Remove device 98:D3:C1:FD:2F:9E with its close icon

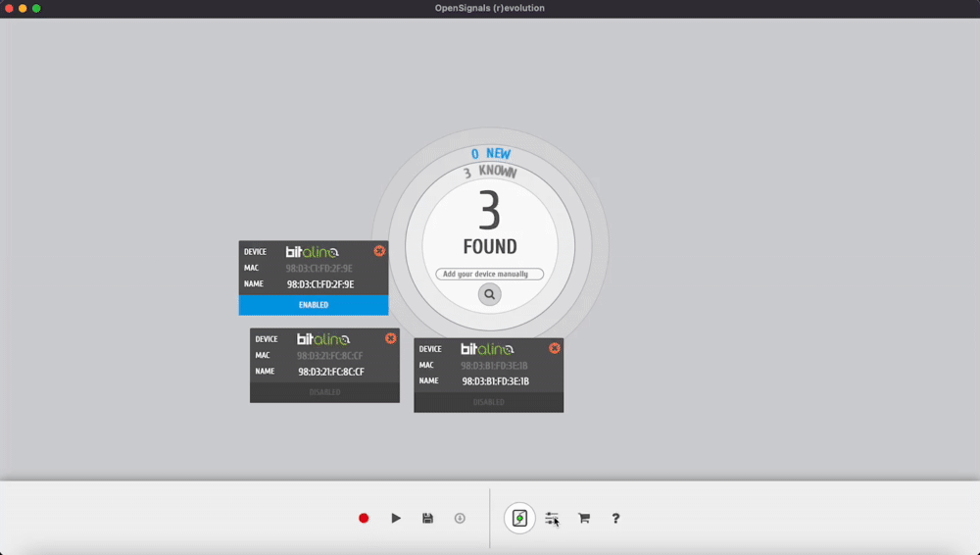379,251
